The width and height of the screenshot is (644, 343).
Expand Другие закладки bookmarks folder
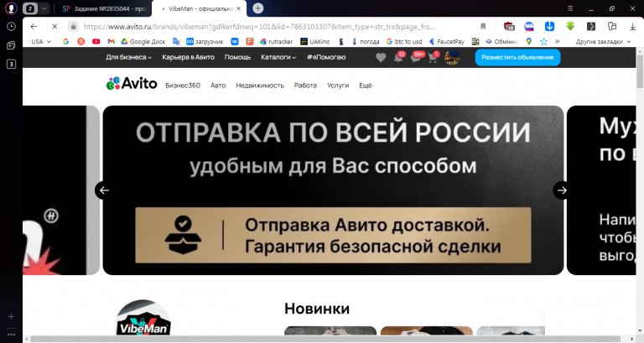point(603,41)
